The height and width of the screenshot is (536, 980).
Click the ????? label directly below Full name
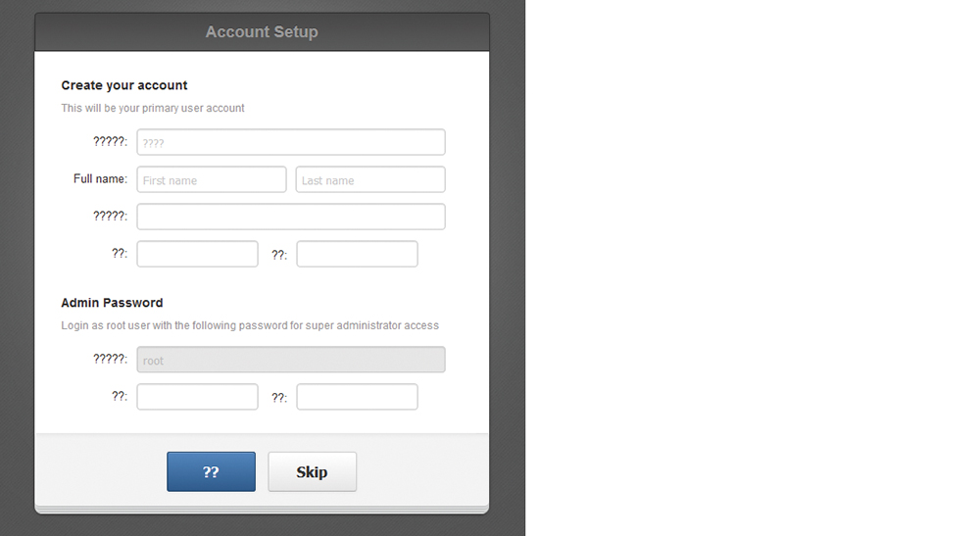(x=110, y=216)
